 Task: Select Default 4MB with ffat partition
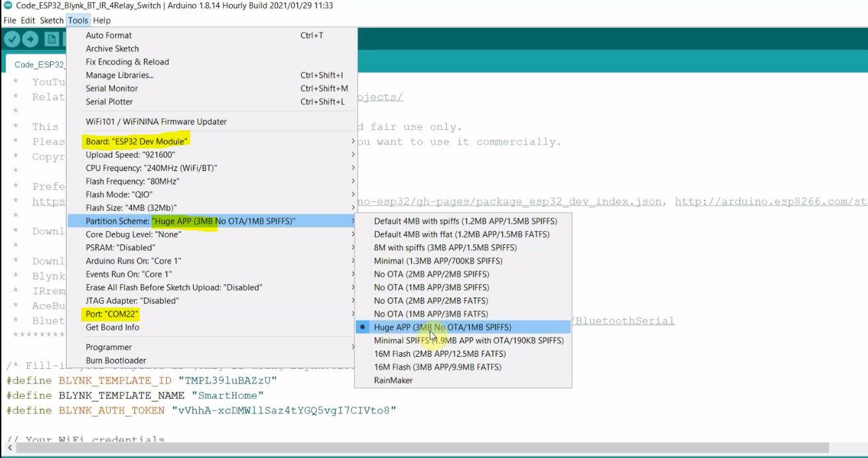click(x=463, y=234)
